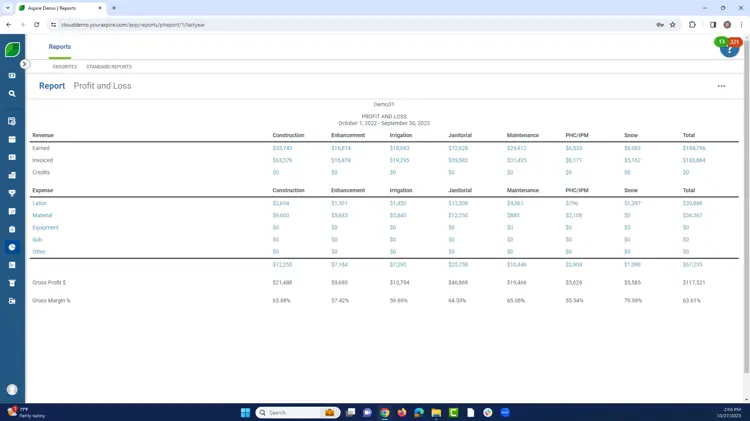The image size is (750, 421).
Task: Click Material total $36,367
Action: [x=692, y=215]
